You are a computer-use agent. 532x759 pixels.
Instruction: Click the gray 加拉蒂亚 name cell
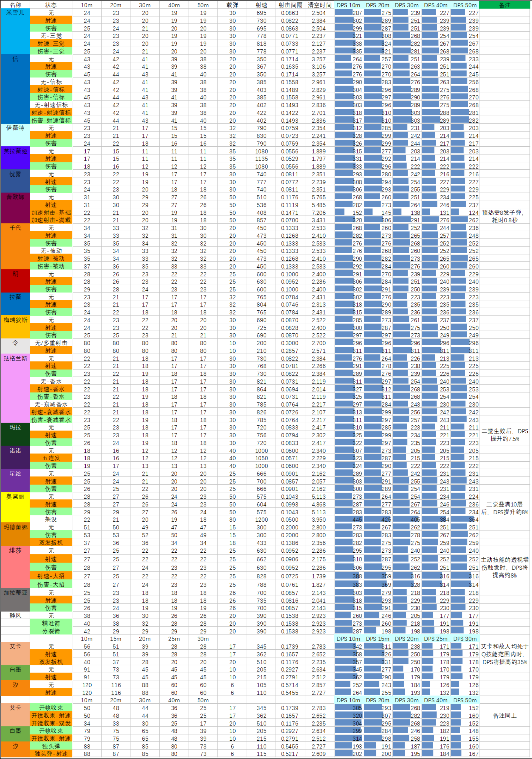point(15,600)
